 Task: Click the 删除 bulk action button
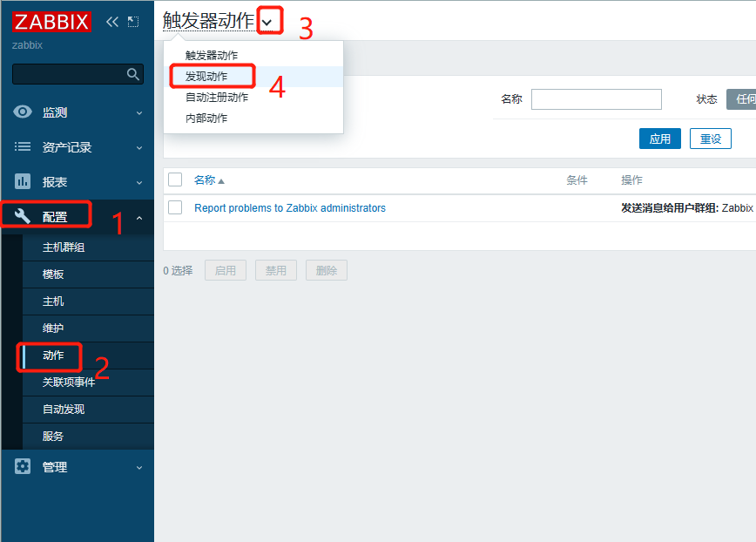(327, 270)
